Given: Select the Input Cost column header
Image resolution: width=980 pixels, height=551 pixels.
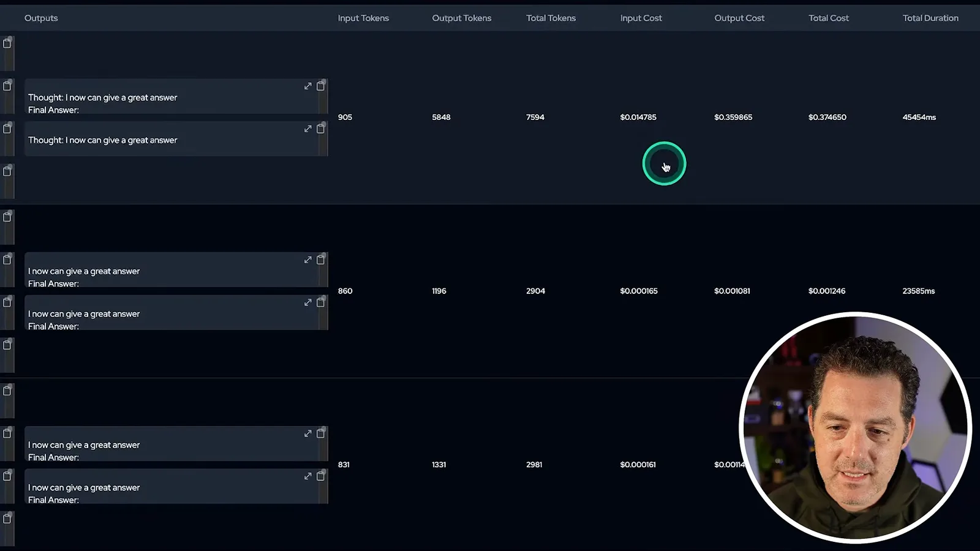Looking at the screenshot, I should click(641, 18).
